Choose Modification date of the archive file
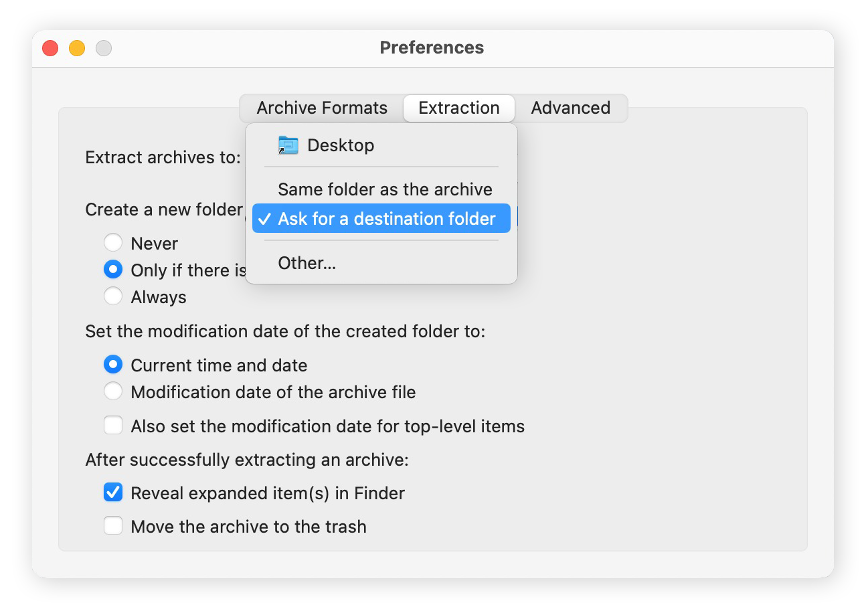Image resolution: width=868 pixels, height=613 pixels. click(x=113, y=391)
